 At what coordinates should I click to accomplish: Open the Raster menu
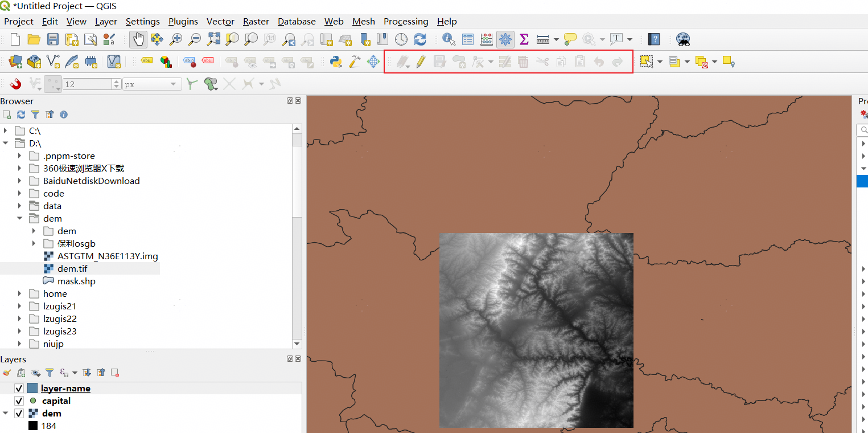pyautogui.click(x=256, y=21)
